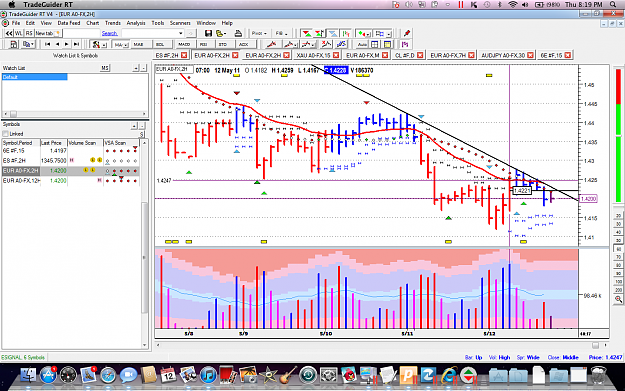The image size is (625, 391).
Task: Click the red-green vertical strength meter
Action: 619,136
